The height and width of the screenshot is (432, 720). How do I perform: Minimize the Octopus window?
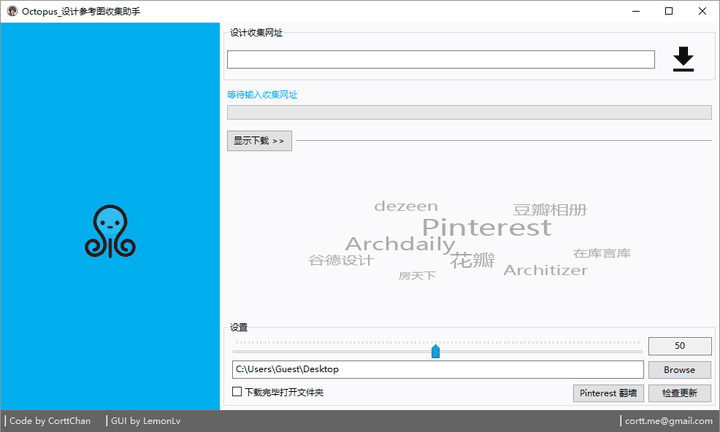tap(636, 11)
